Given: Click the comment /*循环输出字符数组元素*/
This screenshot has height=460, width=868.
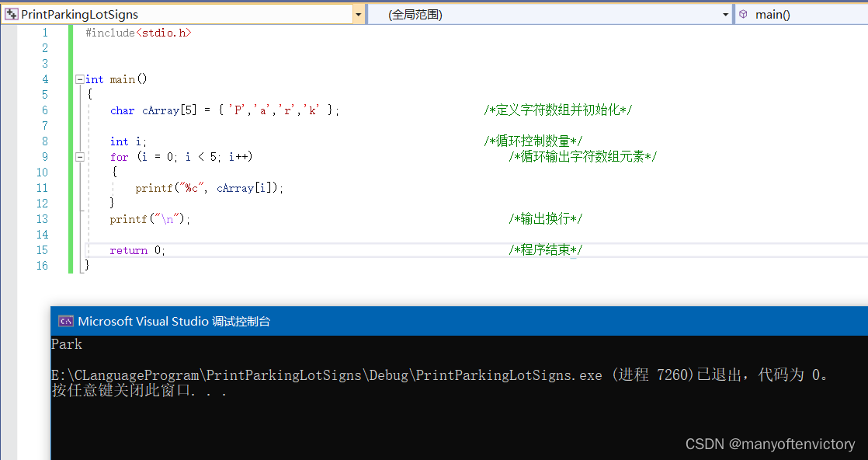Looking at the screenshot, I should point(583,157).
